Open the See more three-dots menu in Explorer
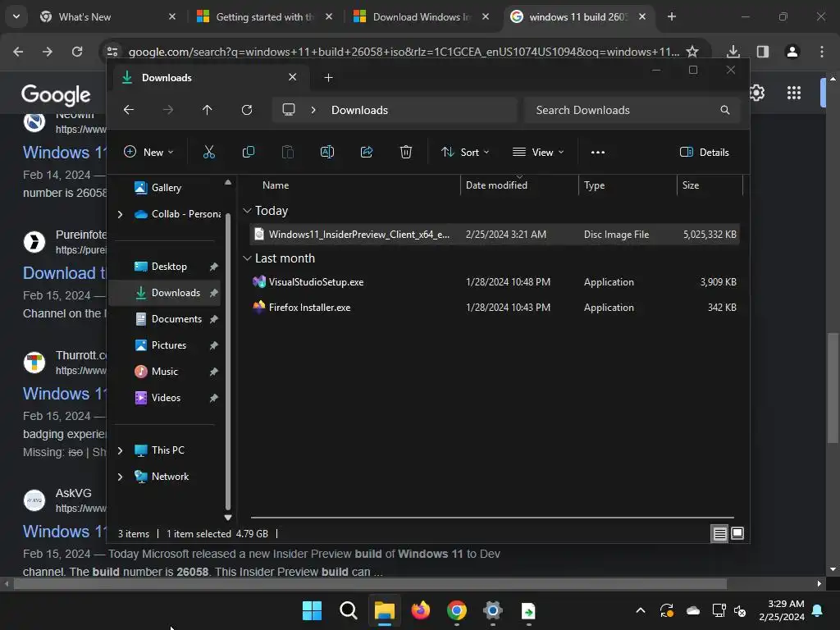 (x=598, y=152)
